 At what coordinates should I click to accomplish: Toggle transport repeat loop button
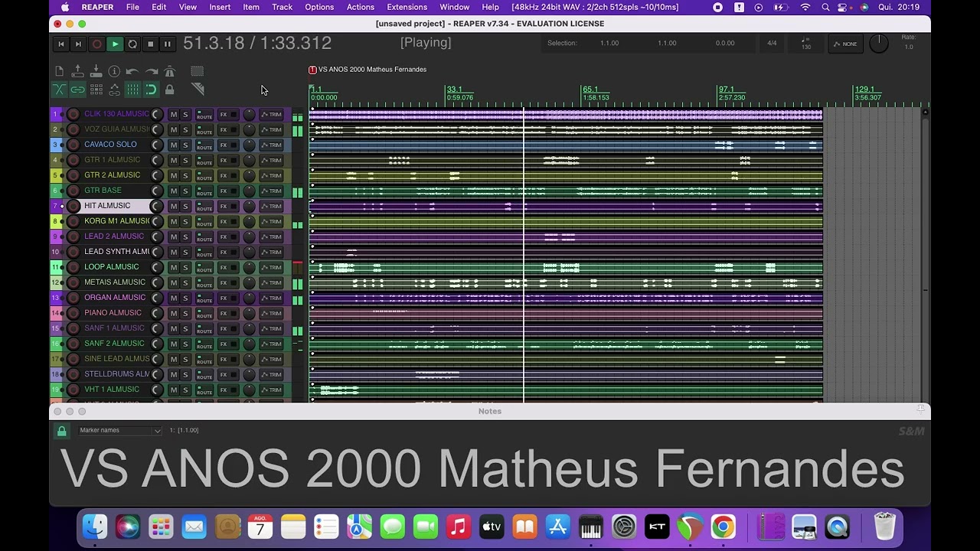tap(132, 44)
